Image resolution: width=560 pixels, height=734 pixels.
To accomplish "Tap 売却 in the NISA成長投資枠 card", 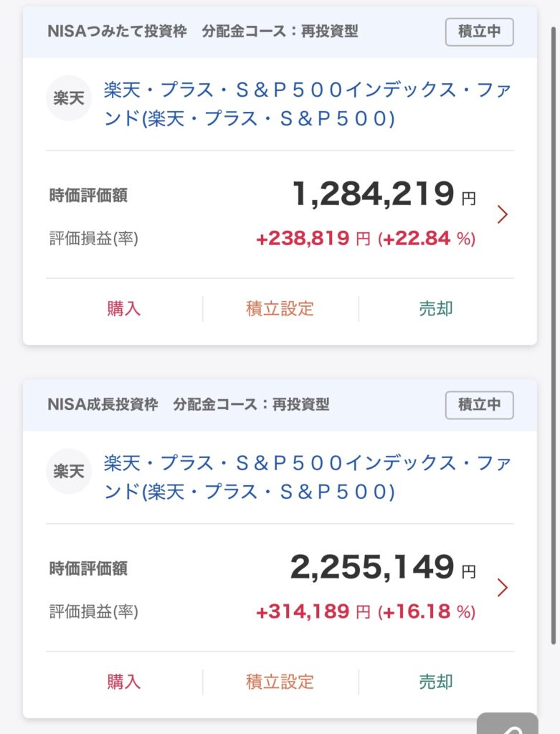I will [x=436, y=682].
